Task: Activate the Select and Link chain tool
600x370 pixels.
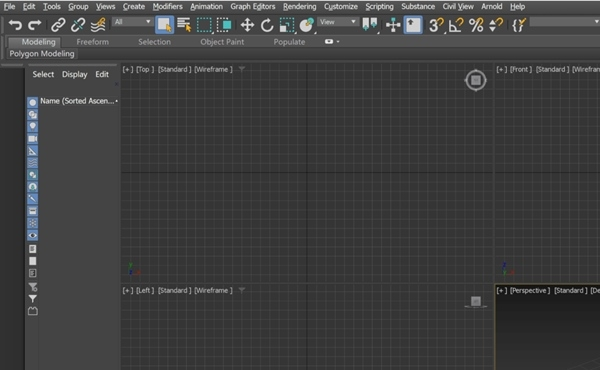Action: (58, 25)
